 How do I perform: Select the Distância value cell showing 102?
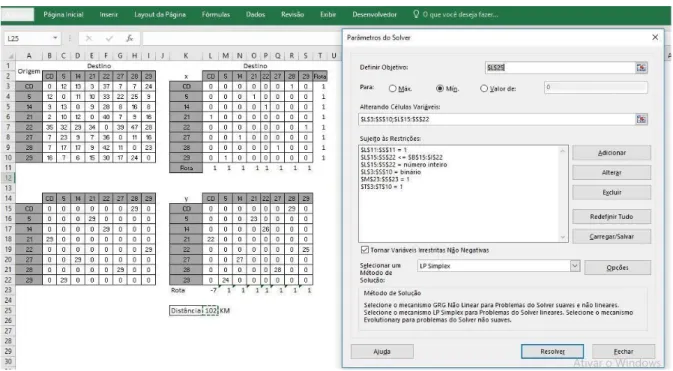click(210, 310)
